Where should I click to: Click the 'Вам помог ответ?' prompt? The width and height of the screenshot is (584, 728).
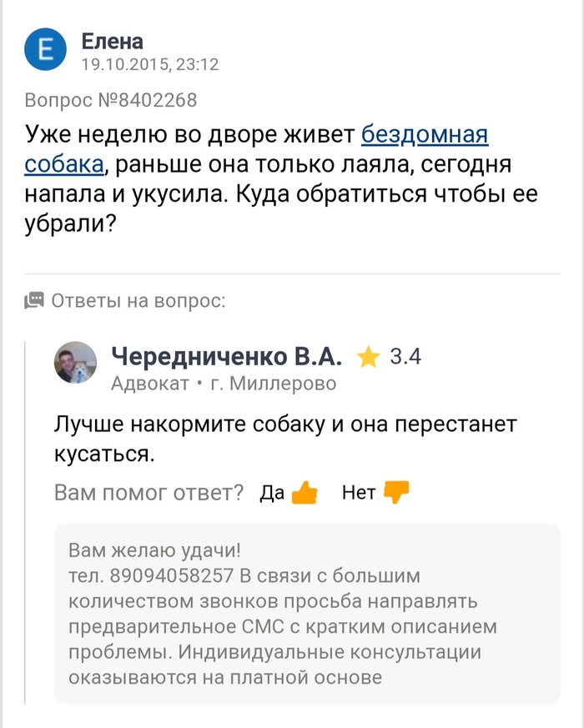point(148,492)
